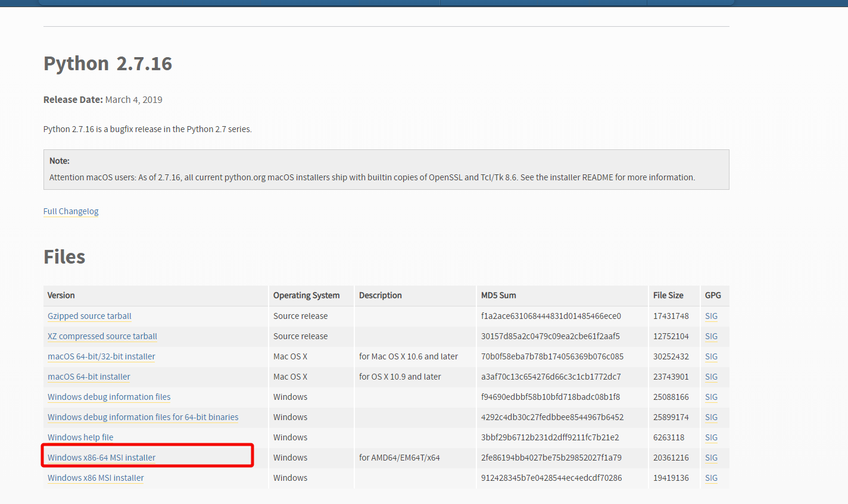Download the Windows x86 MSI installer
Viewport: 848px width, 504px height.
(x=95, y=478)
